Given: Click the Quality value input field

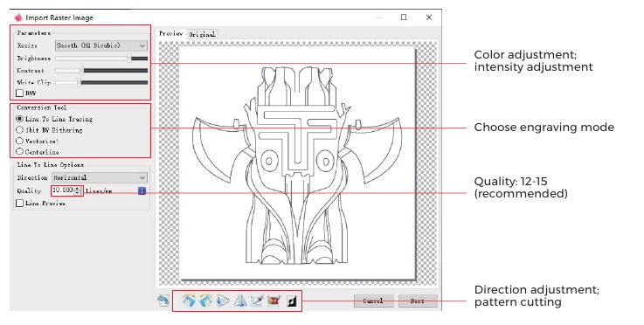Looking at the screenshot, I should tap(63, 190).
